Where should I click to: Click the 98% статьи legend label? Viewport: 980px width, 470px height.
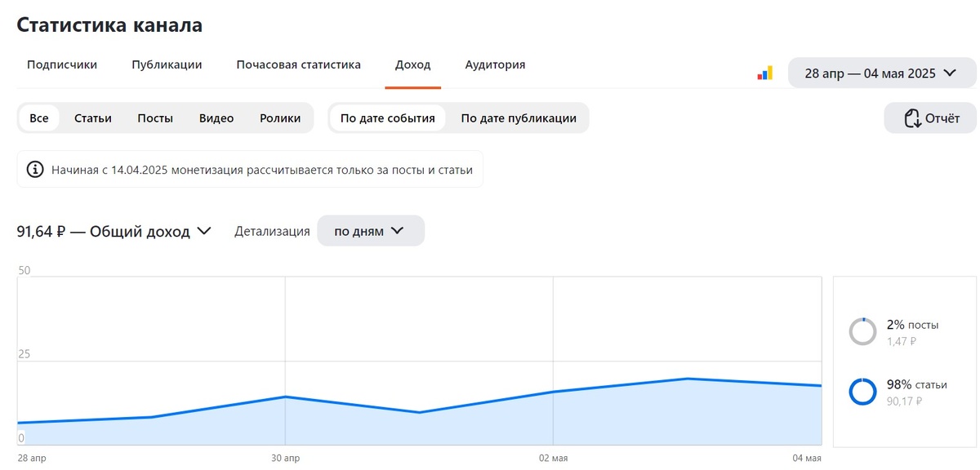917,384
